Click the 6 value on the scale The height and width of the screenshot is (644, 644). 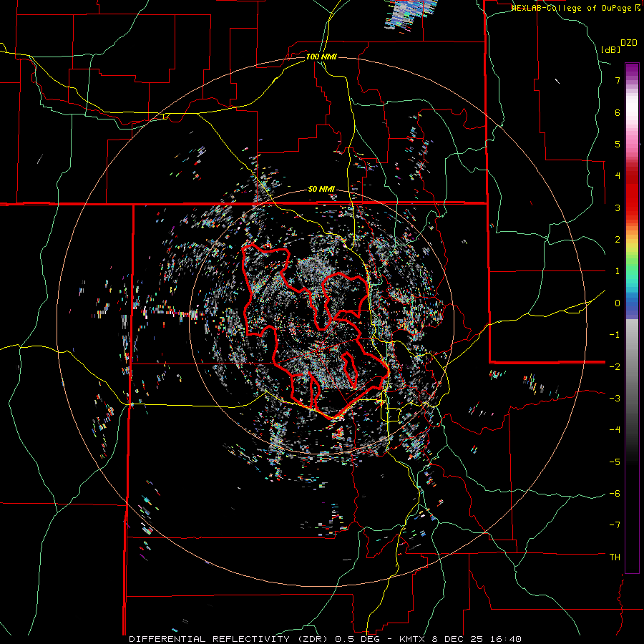(618, 112)
